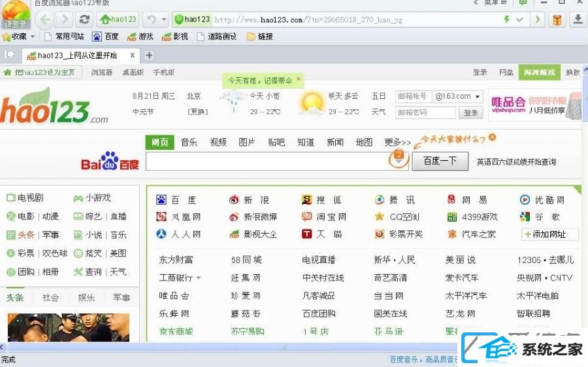Switch to the 社会 news tab

[x=50, y=298]
